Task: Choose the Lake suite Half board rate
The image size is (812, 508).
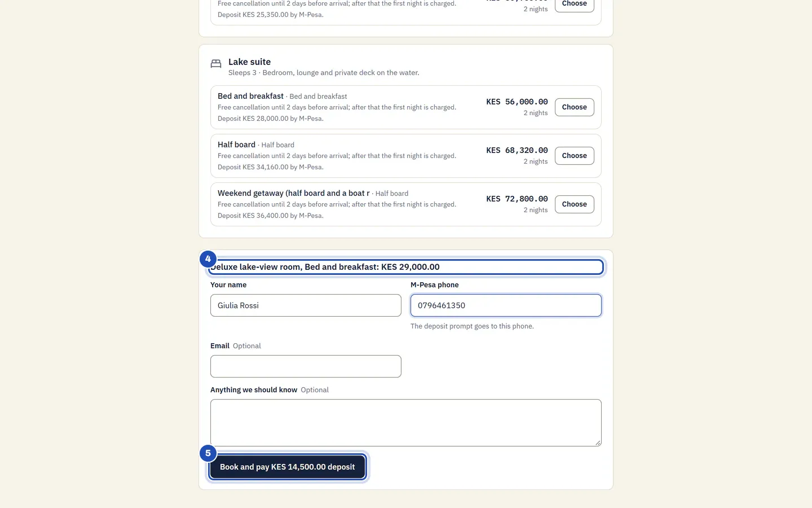Action: pos(574,156)
